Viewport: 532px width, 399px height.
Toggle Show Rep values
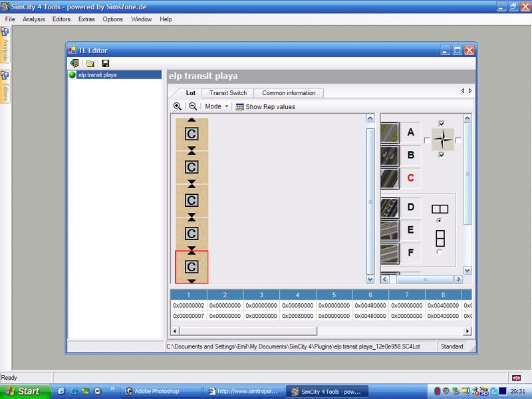point(265,106)
